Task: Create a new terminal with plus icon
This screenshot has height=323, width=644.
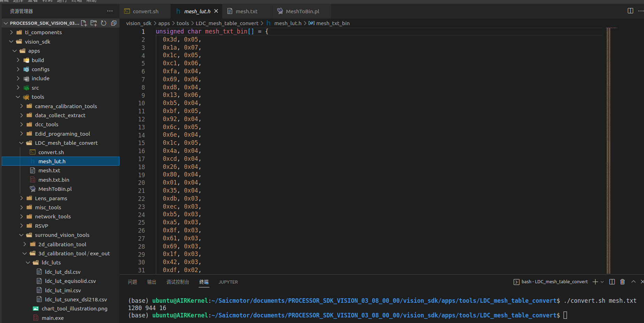Action: click(595, 282)
